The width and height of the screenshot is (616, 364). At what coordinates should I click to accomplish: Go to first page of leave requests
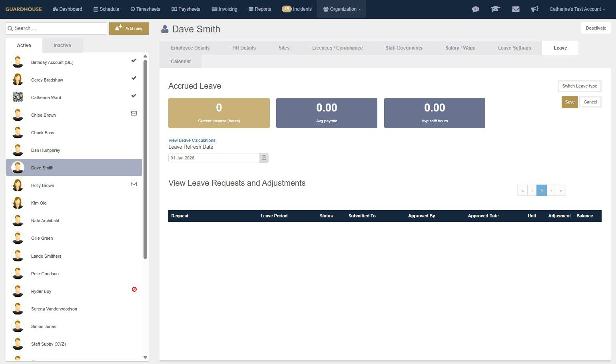click(x=522, y=191)
